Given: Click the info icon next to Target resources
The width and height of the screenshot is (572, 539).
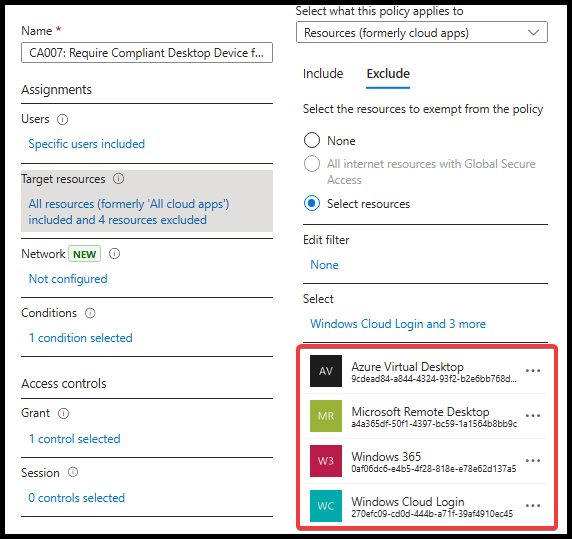Looking at the screenshot, I should point(118,179).
